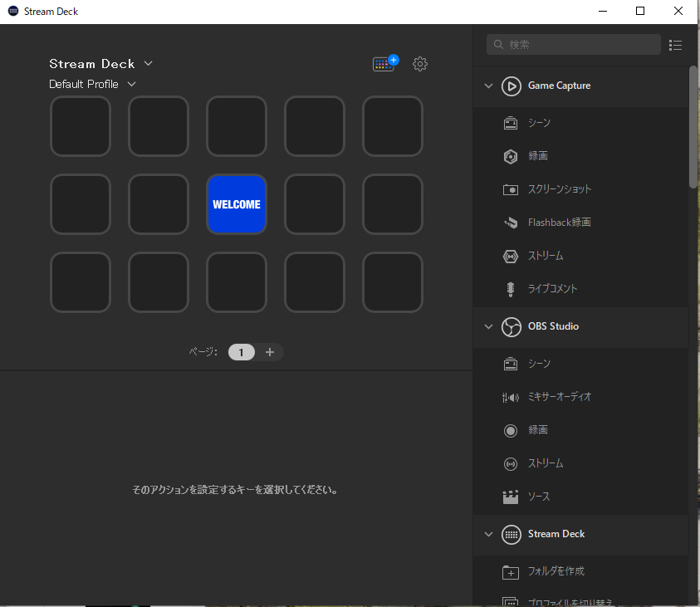700x607 pixels.
Task: Collapse the Stream Deck action category
Action: (x=488, y=534)
